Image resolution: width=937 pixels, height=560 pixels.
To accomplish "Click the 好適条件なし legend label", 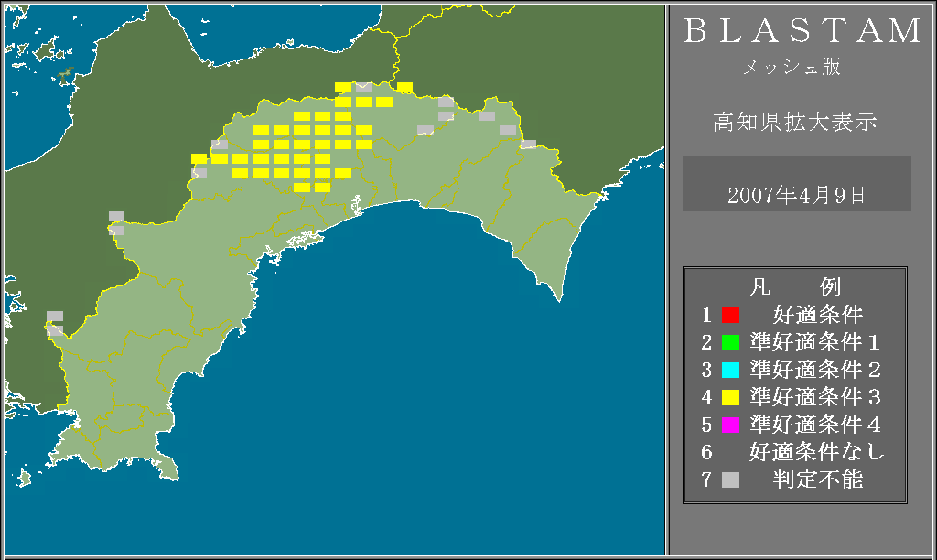I will click(817, 452).
